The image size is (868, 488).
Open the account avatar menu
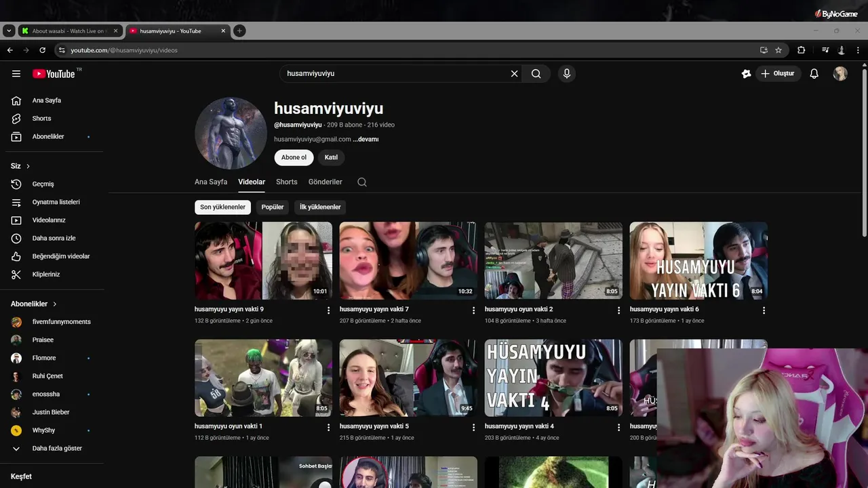click(x=840, y=74)
